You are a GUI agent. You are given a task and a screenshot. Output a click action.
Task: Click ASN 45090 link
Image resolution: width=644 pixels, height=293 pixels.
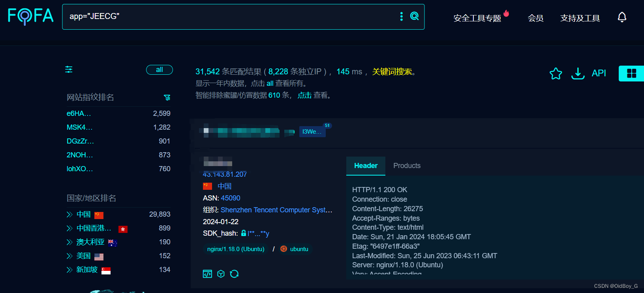231,198
